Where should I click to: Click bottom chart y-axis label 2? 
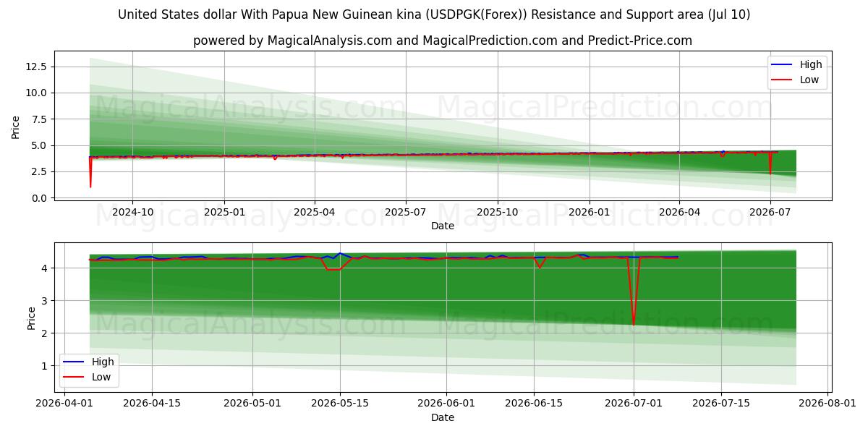[44, 333]
